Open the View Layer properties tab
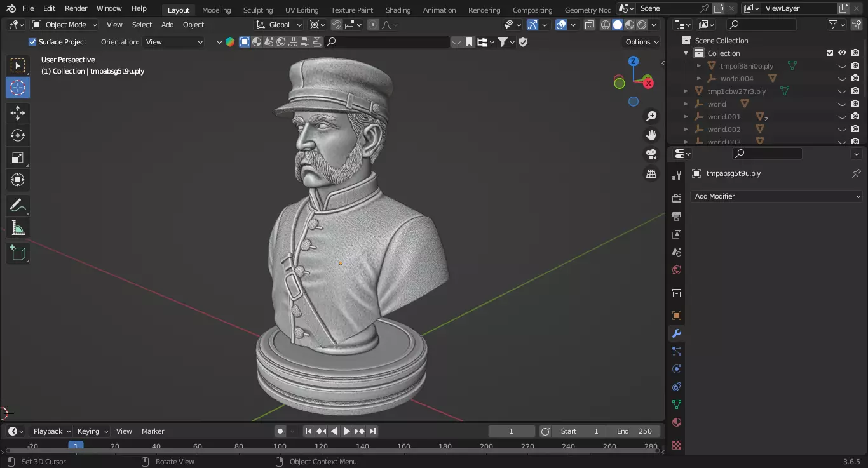Viewport: 868px width, 468px height. click(677, 234)
